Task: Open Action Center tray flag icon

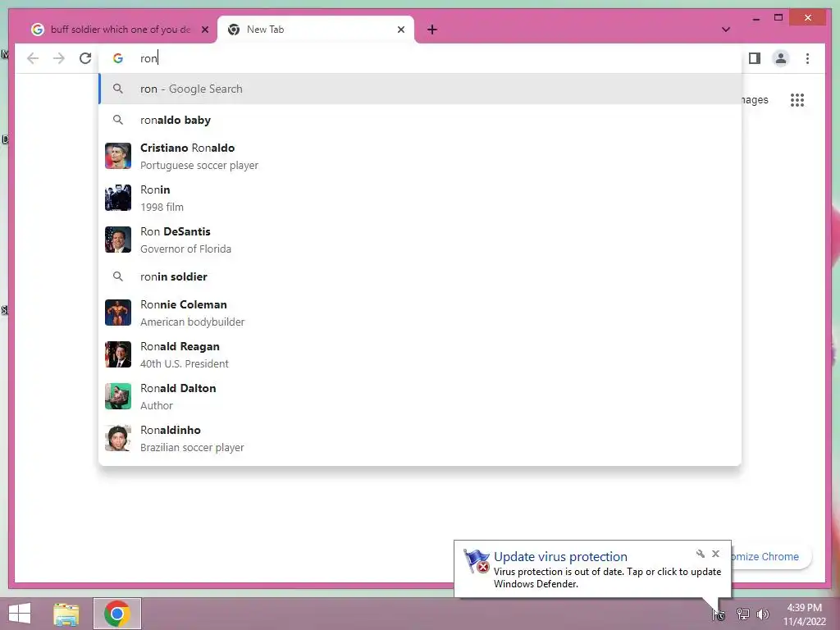Action: pyautogui.click(x=719, y=614)
